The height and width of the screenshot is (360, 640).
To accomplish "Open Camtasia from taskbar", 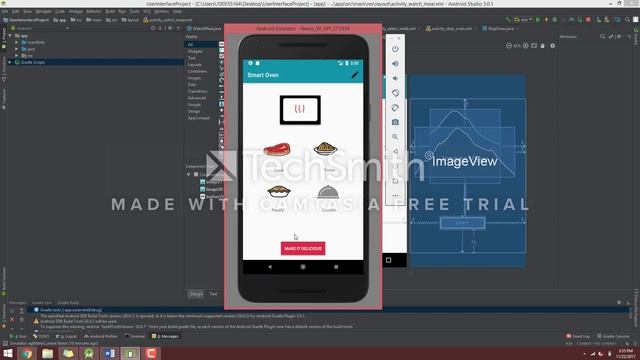I will tap(151, 353).
